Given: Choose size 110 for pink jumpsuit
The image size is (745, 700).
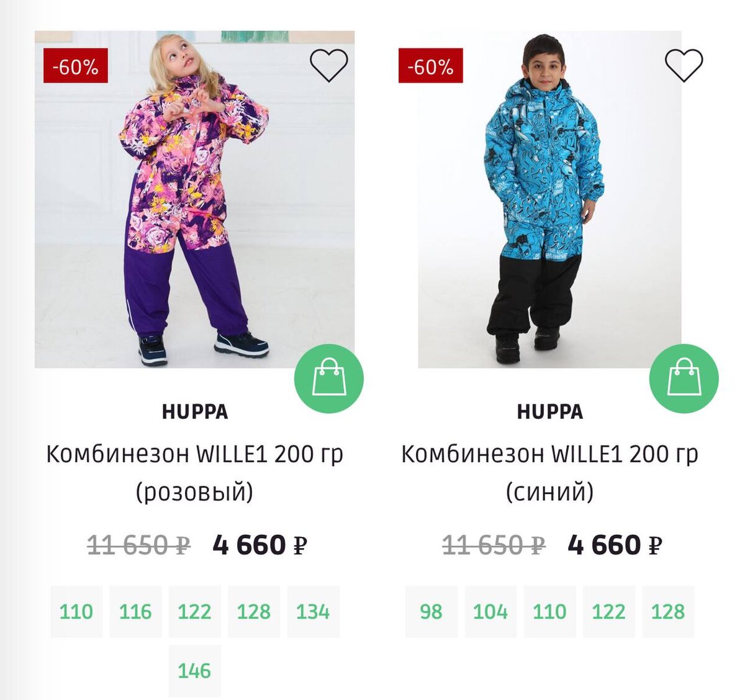Looking at the screenshot, I should click(x=76, y=611).
